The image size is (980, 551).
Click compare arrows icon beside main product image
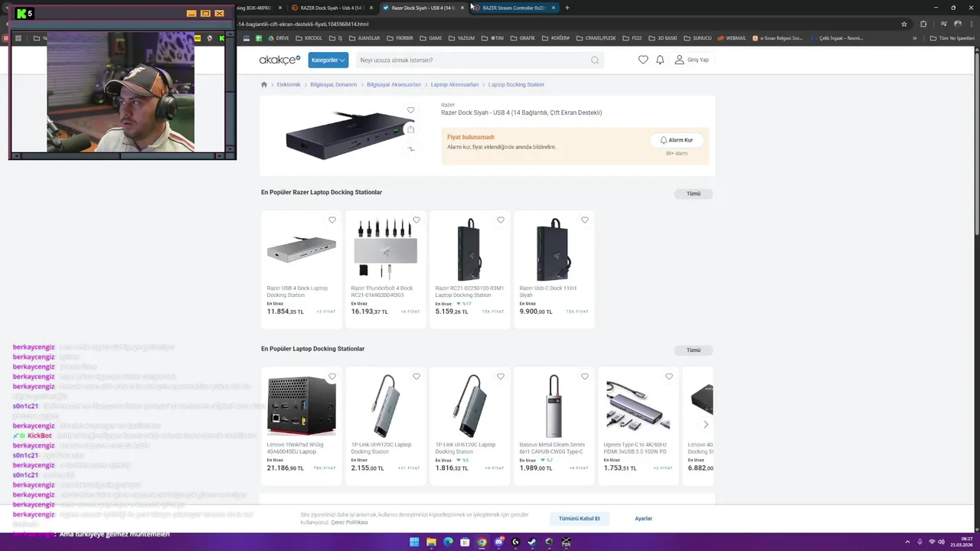(410, 148)
